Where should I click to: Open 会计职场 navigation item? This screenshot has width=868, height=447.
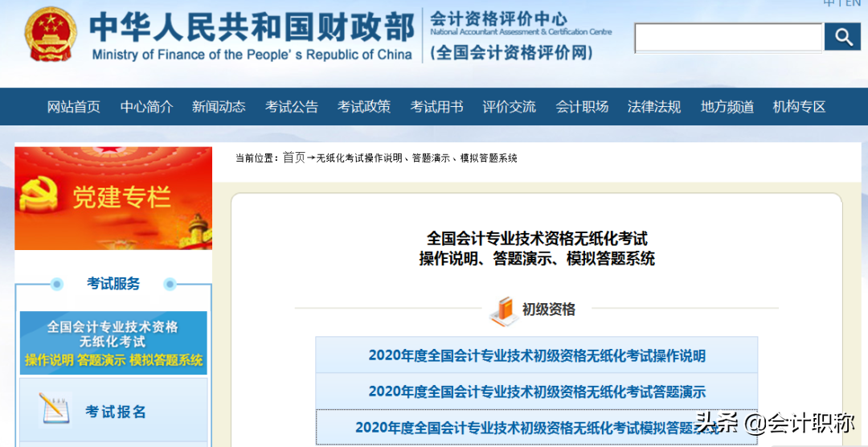click(582, 106)
